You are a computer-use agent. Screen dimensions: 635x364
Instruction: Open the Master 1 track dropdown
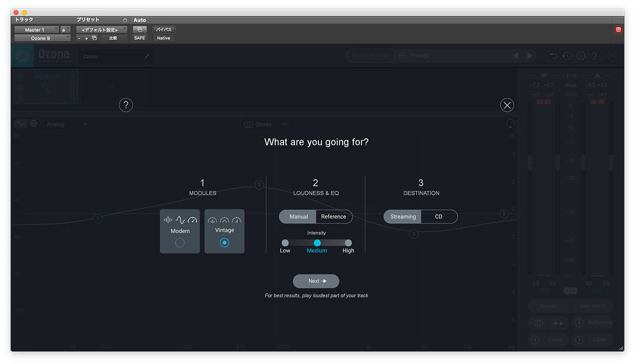(x=36, y=30)
